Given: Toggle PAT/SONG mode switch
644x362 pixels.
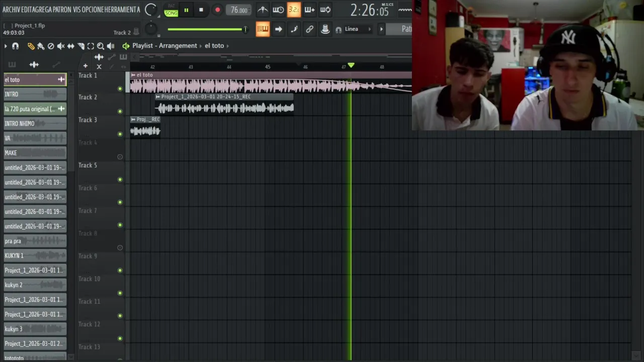Looking at the screenshot, I should [x=171, y=10].
